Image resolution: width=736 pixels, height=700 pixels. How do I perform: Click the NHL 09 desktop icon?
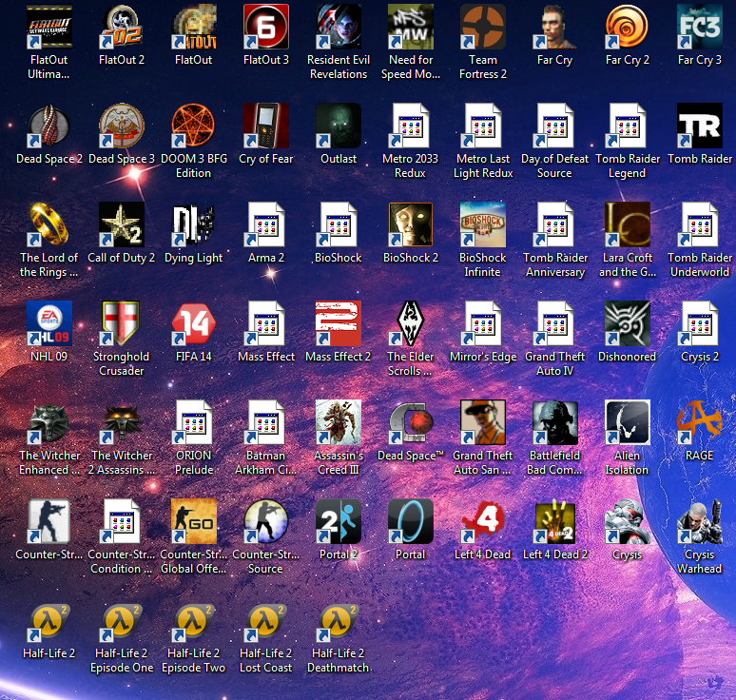48,324
